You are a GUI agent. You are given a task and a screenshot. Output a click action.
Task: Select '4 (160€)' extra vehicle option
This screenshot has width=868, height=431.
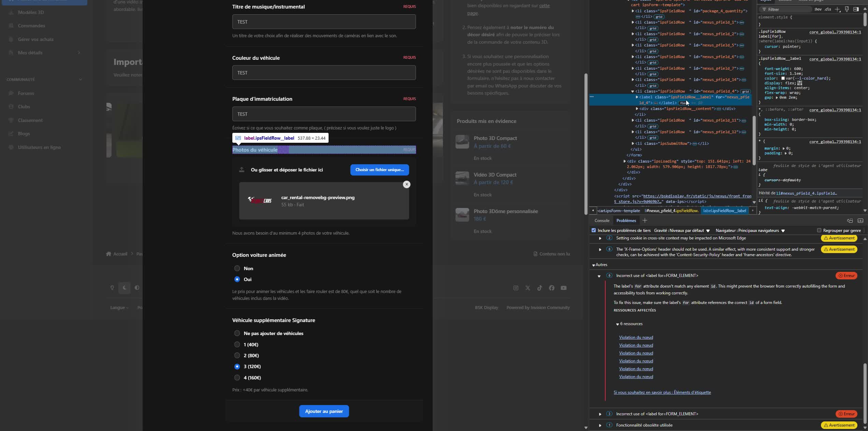tap(237, 378)
